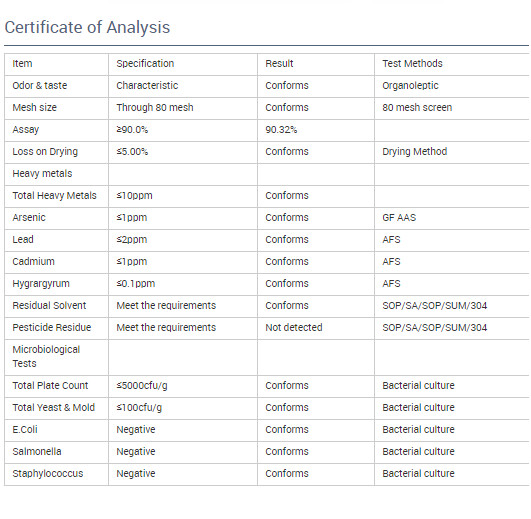The width and height of the screenshot is (531, 519).
Task: Click the Total Plate Count cell
Action: pyautogui.click(x=50, y=386)
